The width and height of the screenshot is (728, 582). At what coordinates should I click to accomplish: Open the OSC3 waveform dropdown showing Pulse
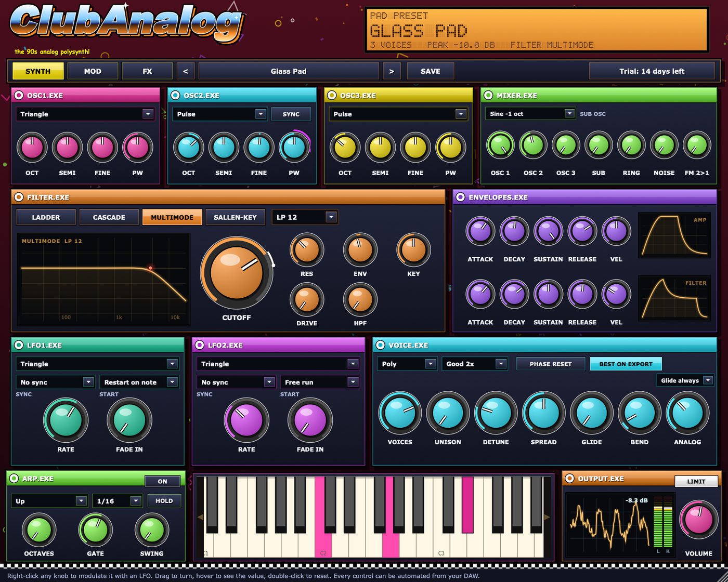[x=398, y=114]
